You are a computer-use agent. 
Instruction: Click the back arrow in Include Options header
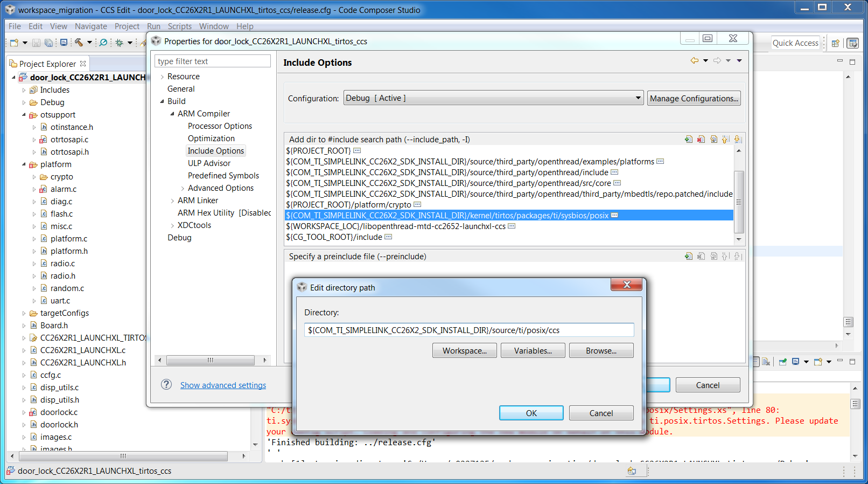pyautogui.click(x=695, y=60)
